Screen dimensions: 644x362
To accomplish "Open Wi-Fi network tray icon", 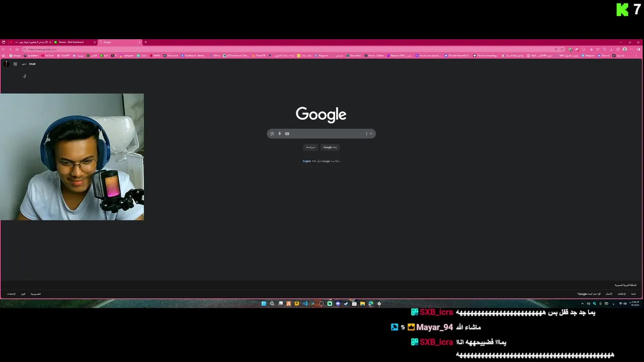I will click(620, 304).
